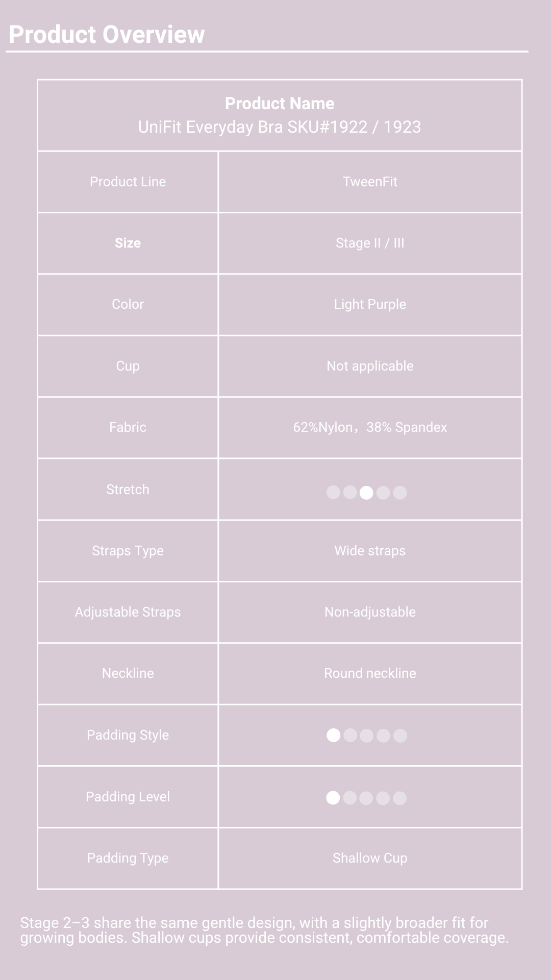Click the Product Overview heading
The width and height of the screenshot is (551, 980).
click(x=107, y=35)
